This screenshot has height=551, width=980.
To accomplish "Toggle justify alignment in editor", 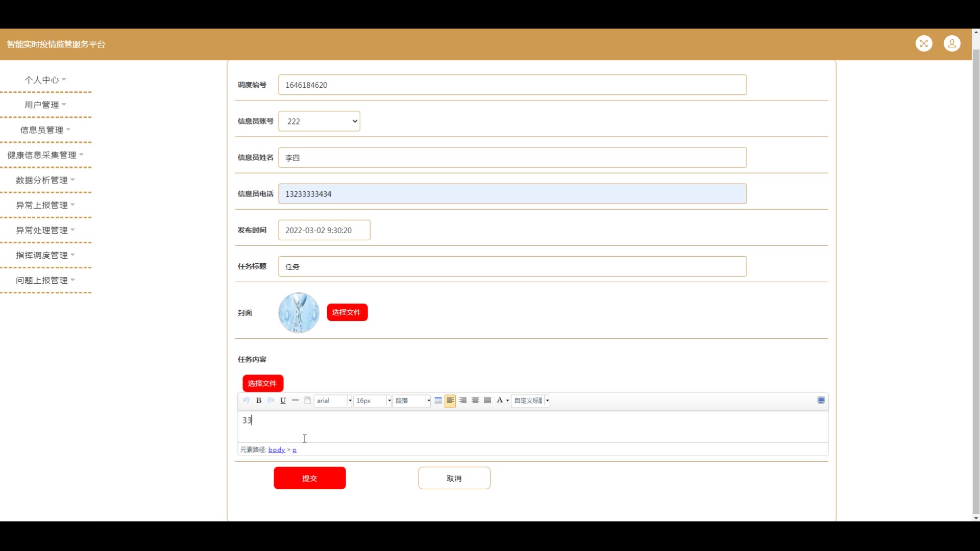I will point(487,400).
